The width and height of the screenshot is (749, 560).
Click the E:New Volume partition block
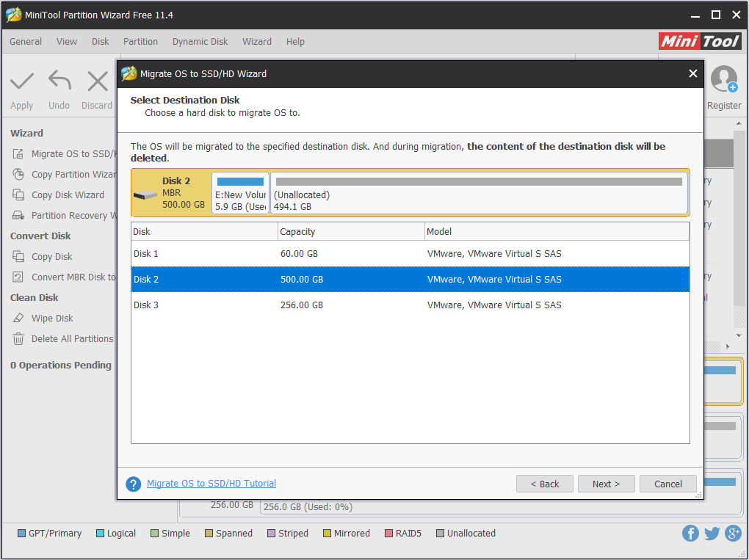coord(240,193)
